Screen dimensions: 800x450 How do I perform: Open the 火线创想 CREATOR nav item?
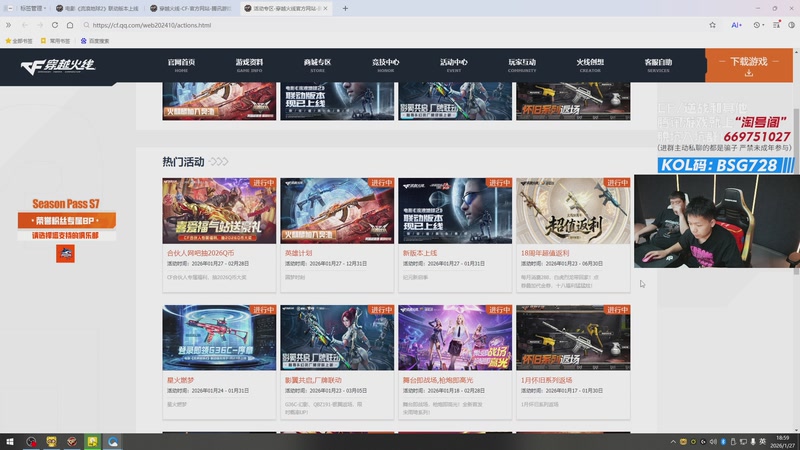(x=590, y=65)
